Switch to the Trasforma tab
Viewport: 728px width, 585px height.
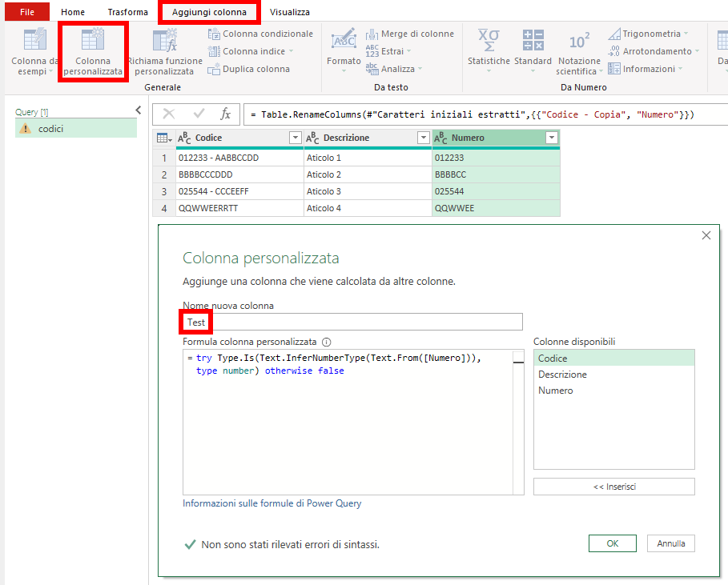click(x=127, y=12)
